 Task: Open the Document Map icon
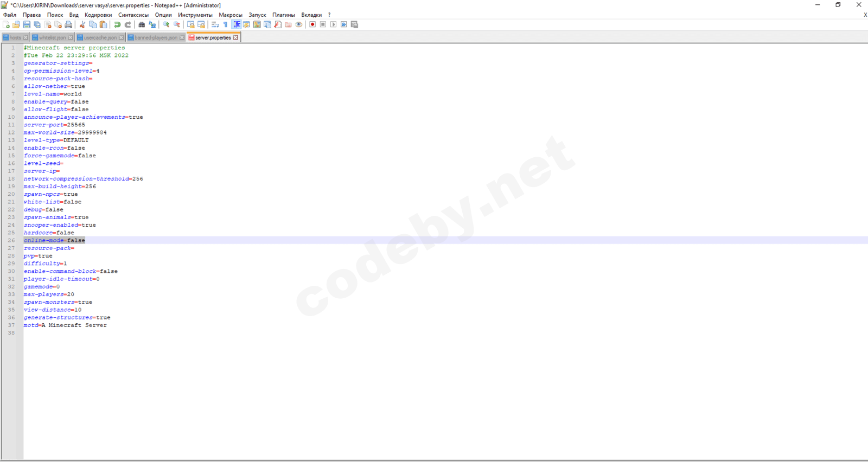[x=257, y=24]
